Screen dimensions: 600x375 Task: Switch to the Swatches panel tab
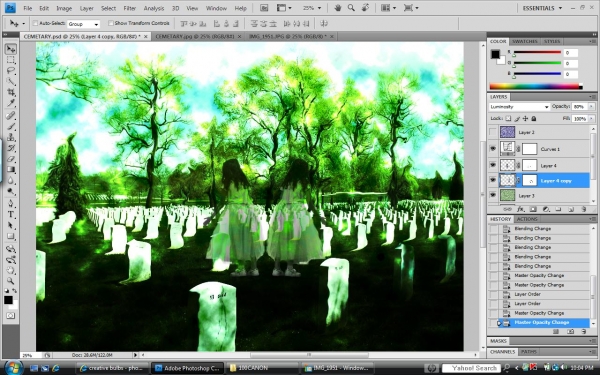click(x=525, y=41)
